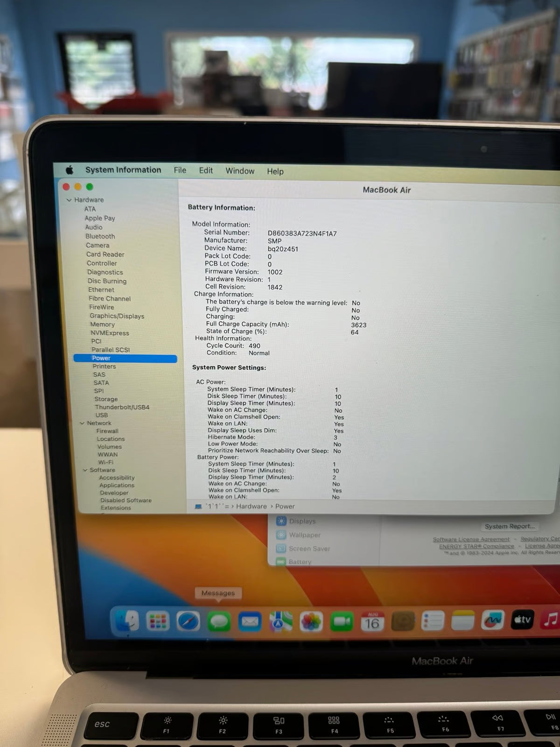Select Printers in the sidebar
The height and width of the screenshot is (747, 560).
pos(104,366)
